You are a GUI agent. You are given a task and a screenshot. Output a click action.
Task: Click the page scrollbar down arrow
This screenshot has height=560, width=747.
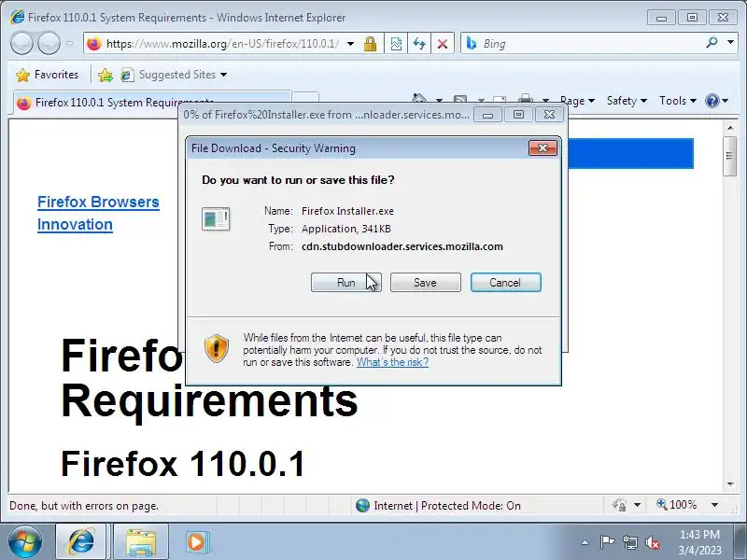(x=730, y=484)
